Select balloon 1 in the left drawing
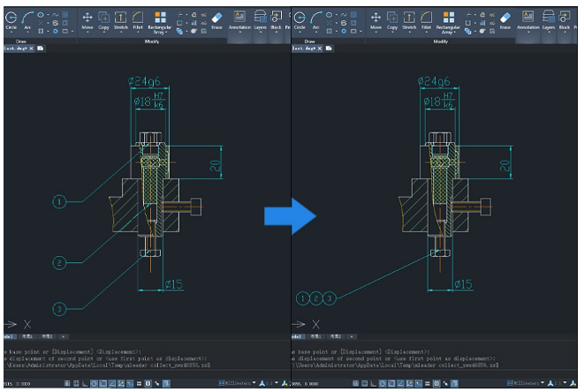This screenshot has width=584, height=392. [59, 202]
